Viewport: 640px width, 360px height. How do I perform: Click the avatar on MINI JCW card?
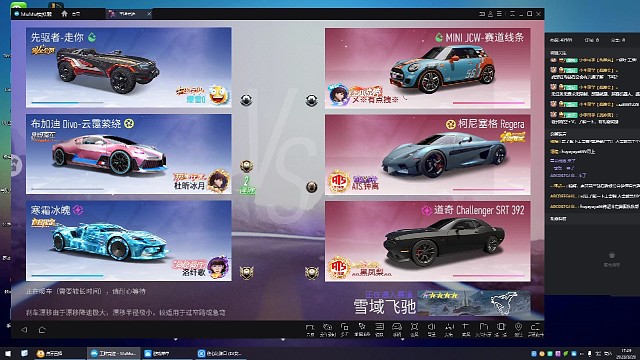[338, 95]
